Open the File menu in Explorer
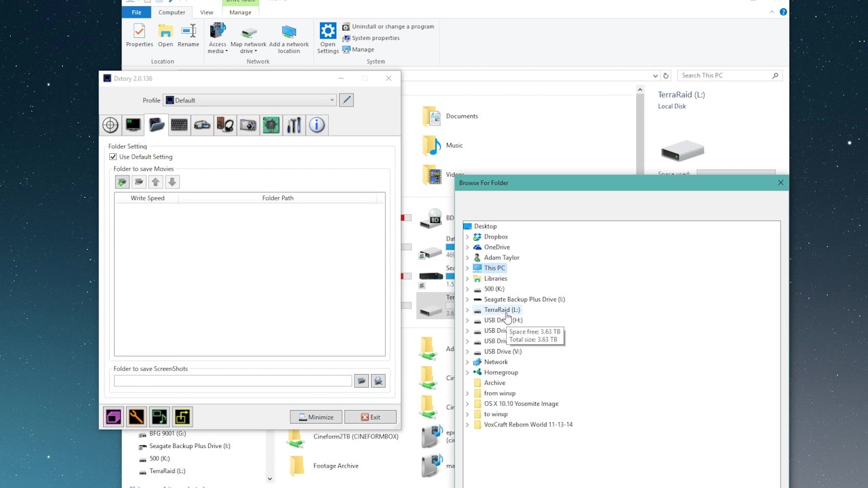Screen dimensions: 868x488 coord(136,12)
